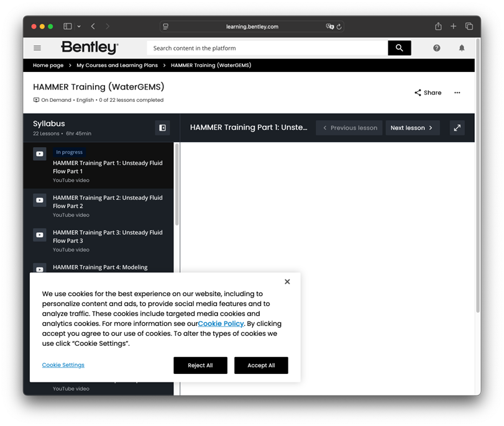The height and width of the screenshot is (426, 504).
Task: Open a new tab with plus icon
Action: coord(453,26)
